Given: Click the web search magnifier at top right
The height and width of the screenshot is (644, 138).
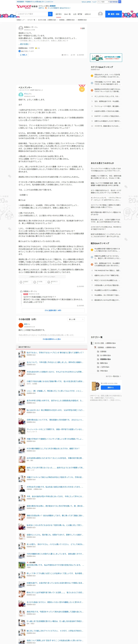Looking at the screenshot, I should pos(120,2).
